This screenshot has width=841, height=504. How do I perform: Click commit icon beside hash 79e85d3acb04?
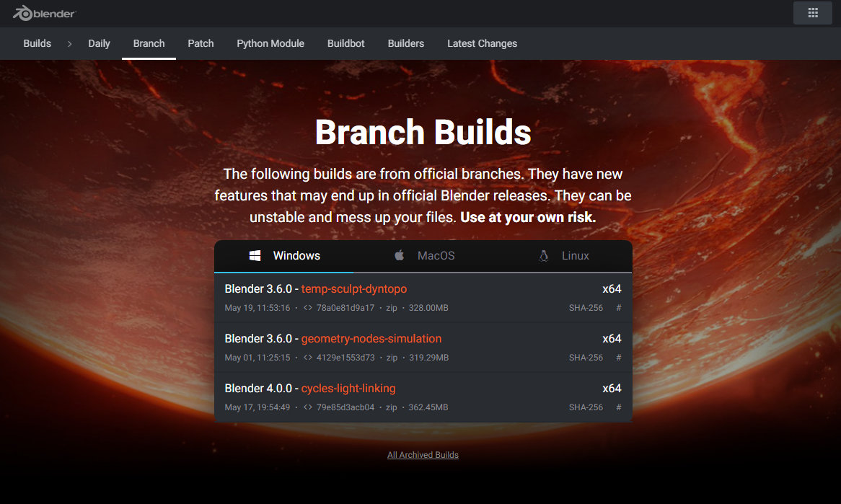coord(308,407)
